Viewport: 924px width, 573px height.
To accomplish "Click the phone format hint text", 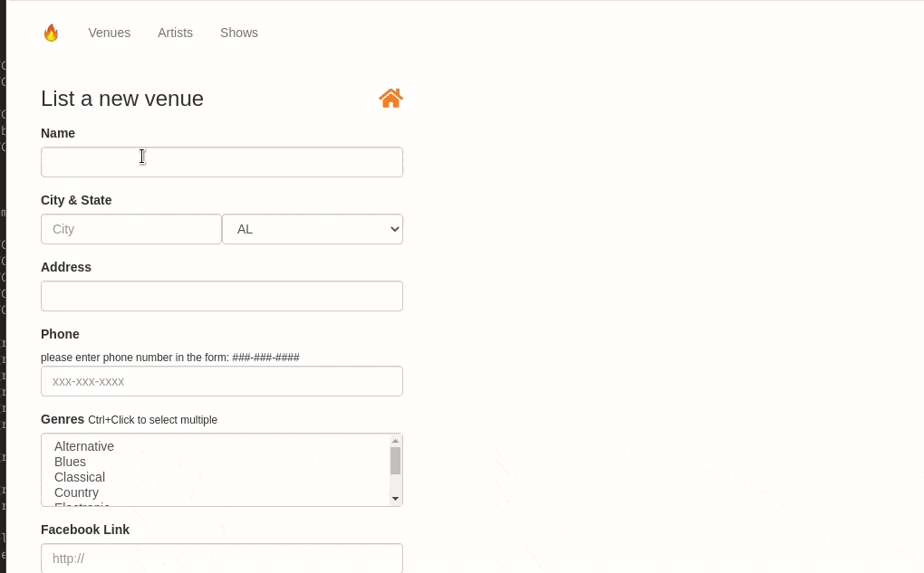I will tap(170, 358).
